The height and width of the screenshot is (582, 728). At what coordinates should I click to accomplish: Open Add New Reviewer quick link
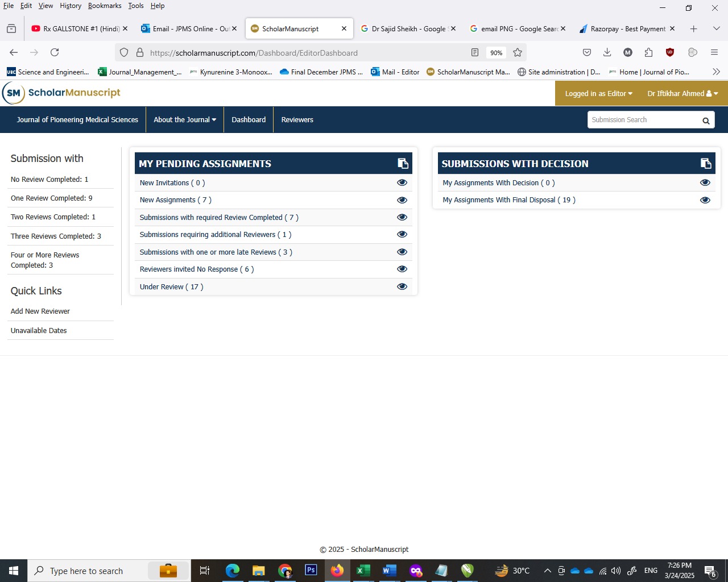(x=40, y=311)
